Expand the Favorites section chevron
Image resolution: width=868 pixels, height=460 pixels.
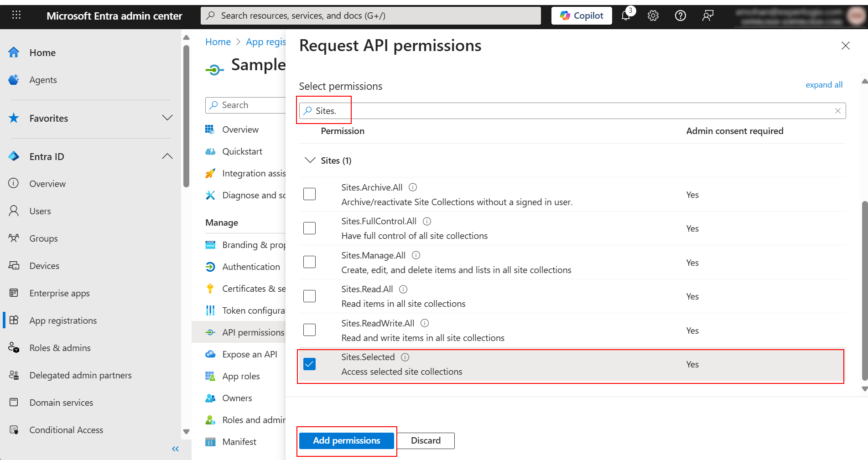point(167,118)
